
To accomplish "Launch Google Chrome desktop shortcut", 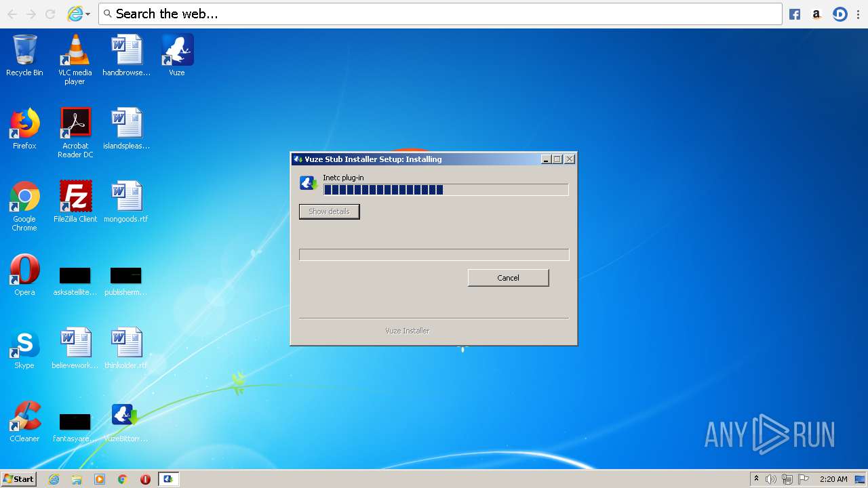I will point(24,206).
